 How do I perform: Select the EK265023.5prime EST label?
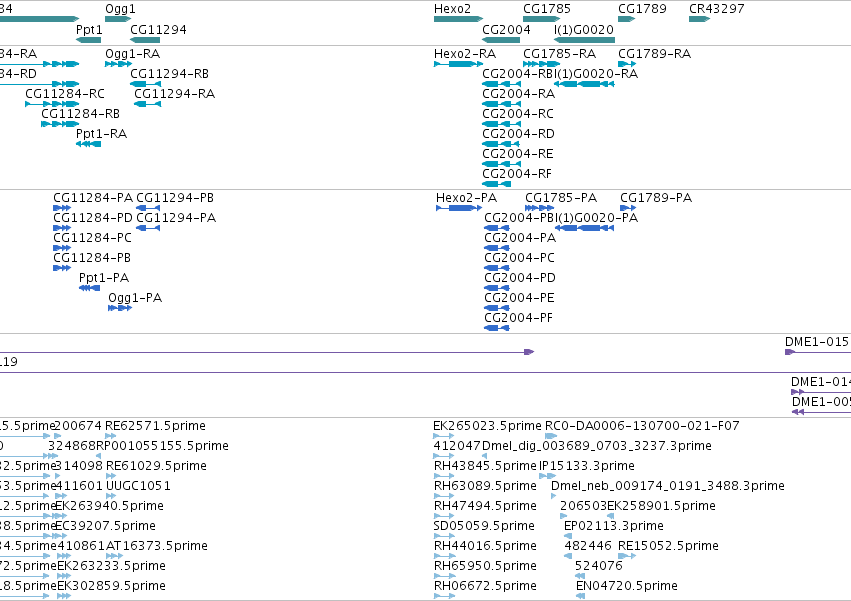click(x=487, y=426)
